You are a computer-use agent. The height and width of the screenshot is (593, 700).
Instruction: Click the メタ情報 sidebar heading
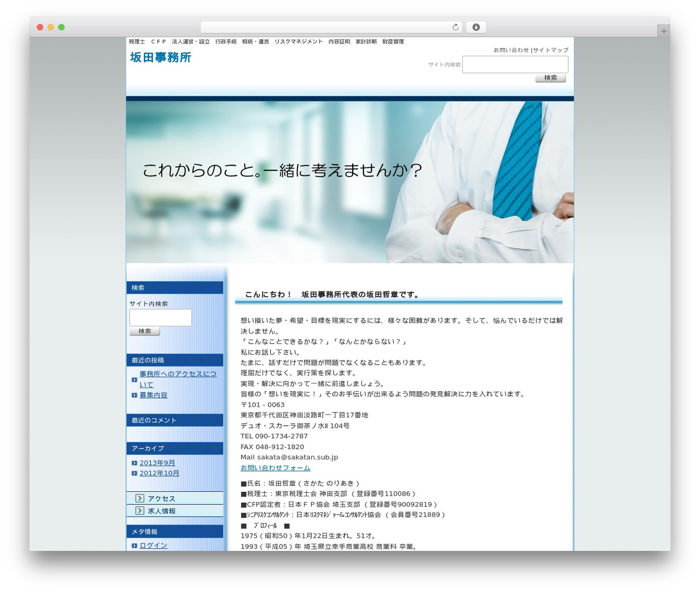(x=175, y=531)
